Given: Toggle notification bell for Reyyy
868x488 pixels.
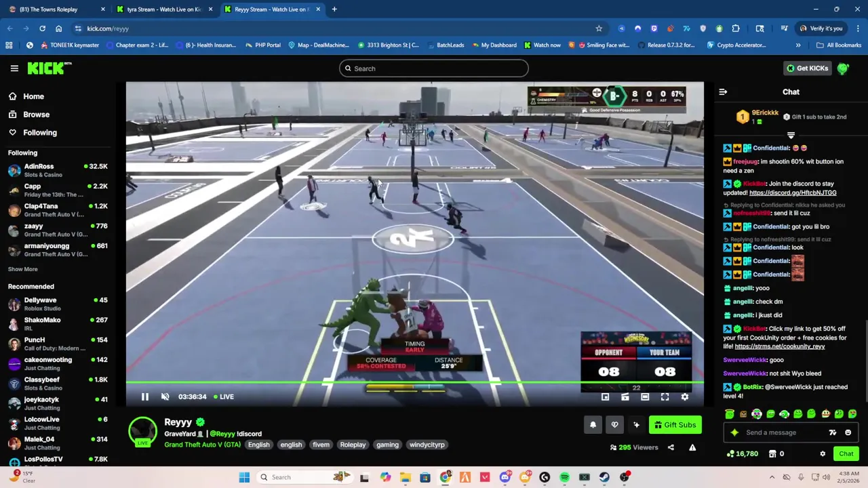Looking at the screenshot, I should click(593, 425).
